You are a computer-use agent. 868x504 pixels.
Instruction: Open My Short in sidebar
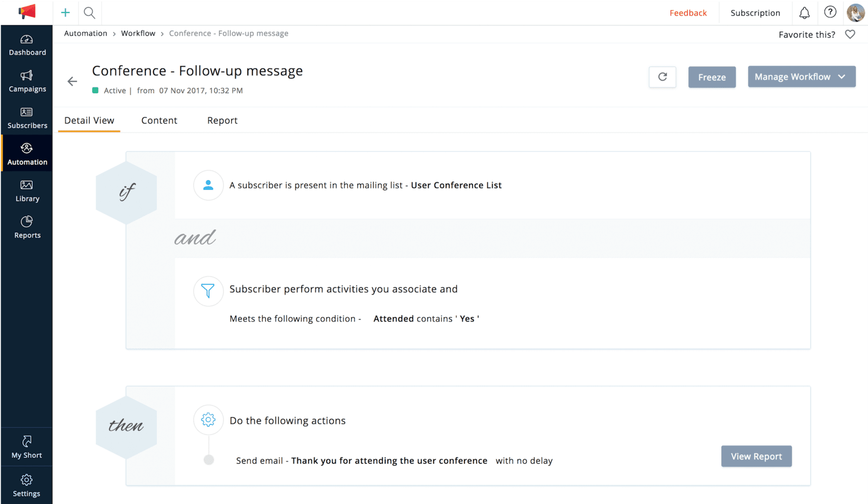(27, 448)
